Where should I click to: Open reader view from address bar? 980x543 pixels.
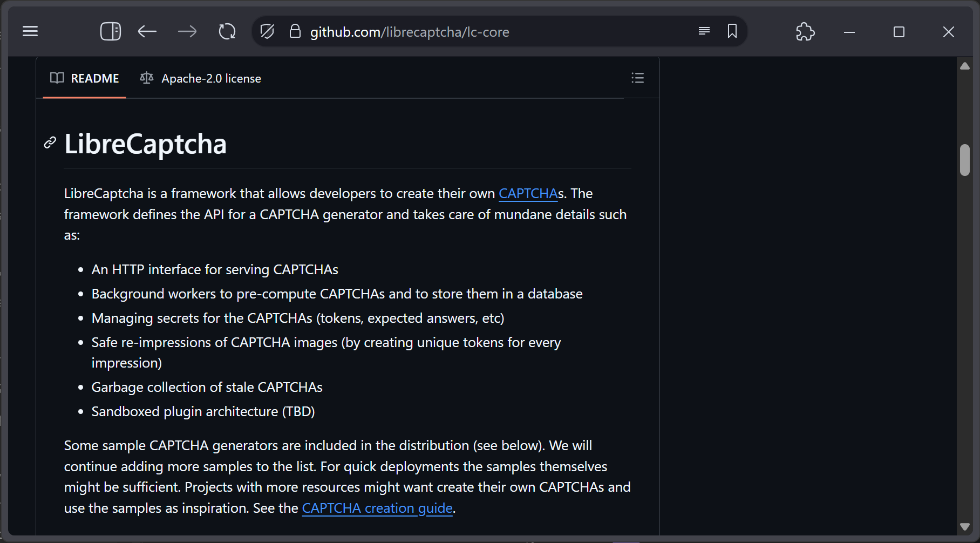pos(704,31)
